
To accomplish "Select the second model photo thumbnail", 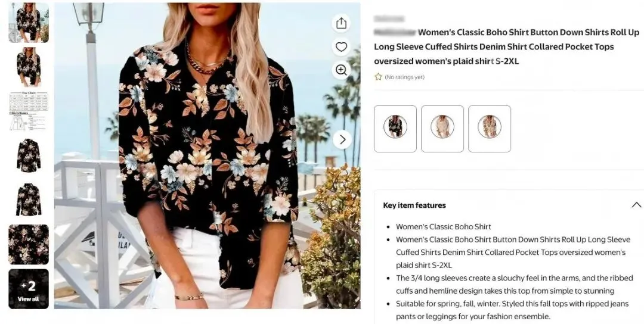I will pyautogui.click(x=29, y=67).
